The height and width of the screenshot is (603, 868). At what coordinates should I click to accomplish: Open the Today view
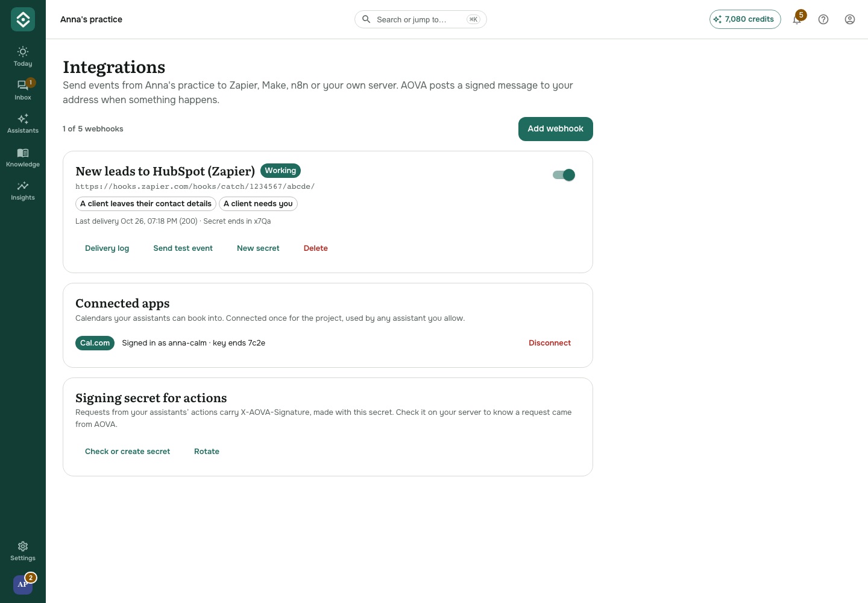(x=23, y=56)
